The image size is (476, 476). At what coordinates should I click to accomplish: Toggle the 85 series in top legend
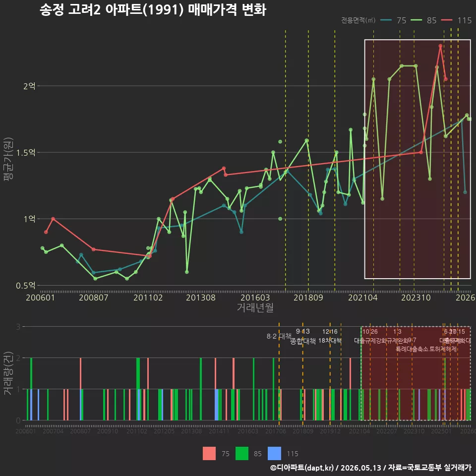(423, 20)
